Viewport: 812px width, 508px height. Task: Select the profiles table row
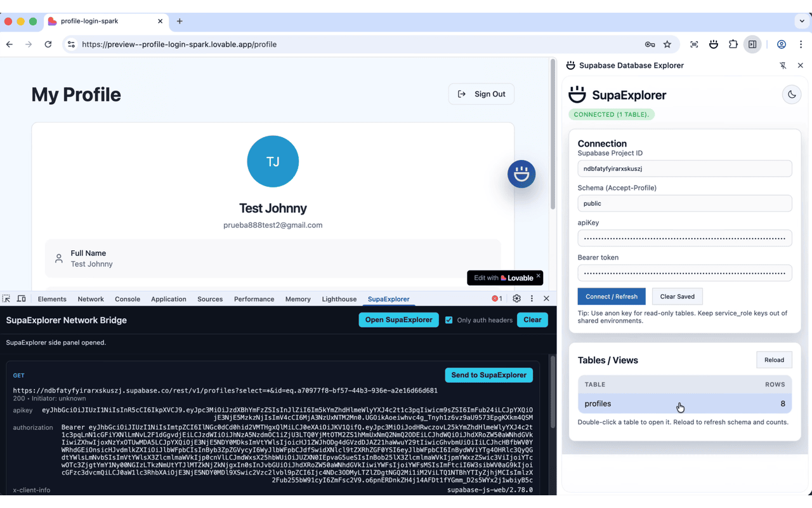pyautogui.click(x=684, y=404)
